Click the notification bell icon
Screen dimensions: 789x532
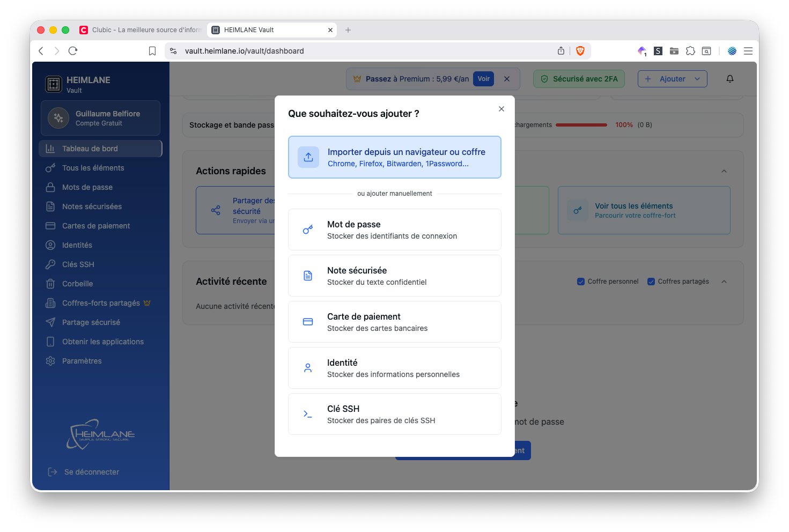(x=729, y=79)
